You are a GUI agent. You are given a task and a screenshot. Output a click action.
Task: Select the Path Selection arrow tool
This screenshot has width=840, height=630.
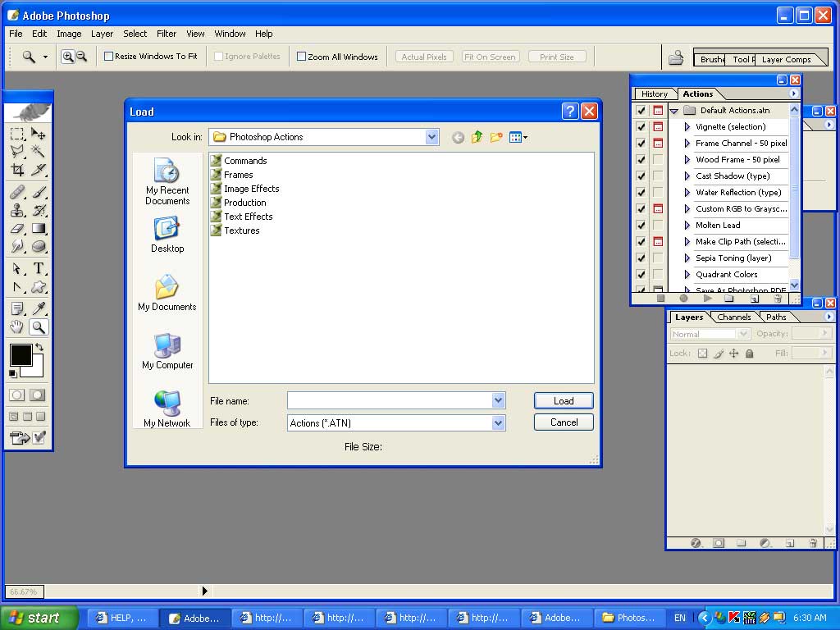point(17,268)
